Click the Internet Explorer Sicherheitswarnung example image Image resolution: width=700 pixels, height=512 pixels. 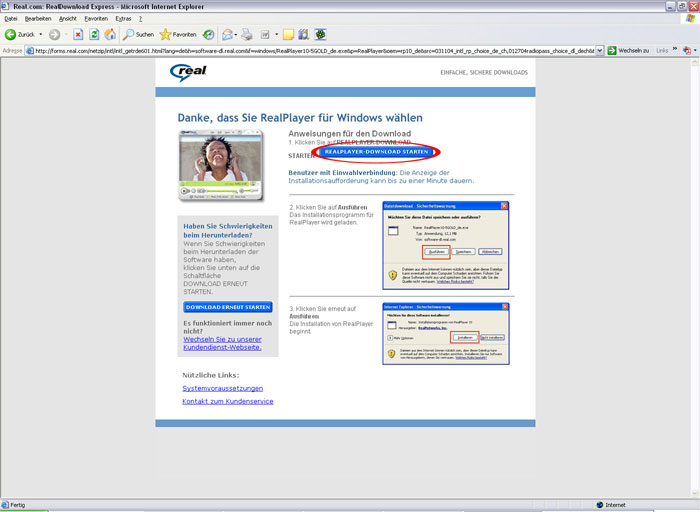(x=446, y=333)
